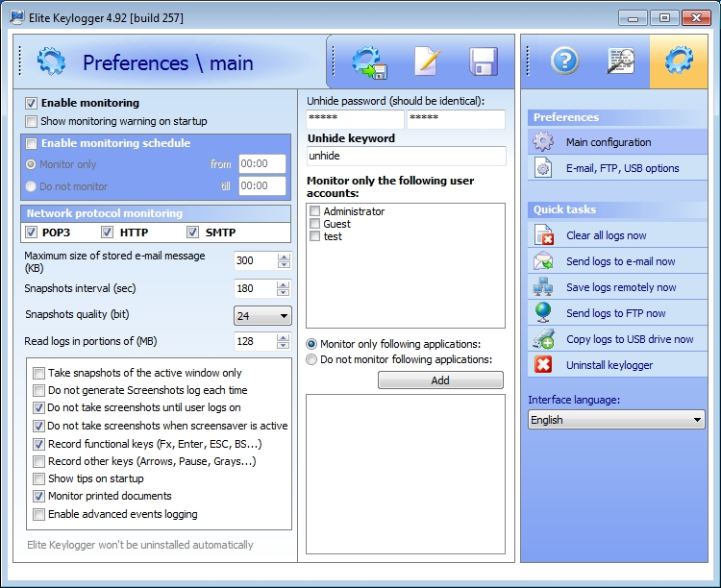Click the Preferences gear icon in the header
Viewport: 721px width, 588px height.
click(x=51, y=61)
